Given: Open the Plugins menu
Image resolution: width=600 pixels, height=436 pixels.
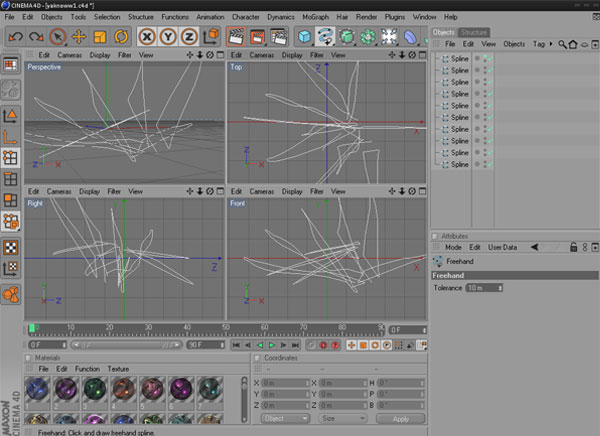Looking at the screenshot, I should 395,17.
